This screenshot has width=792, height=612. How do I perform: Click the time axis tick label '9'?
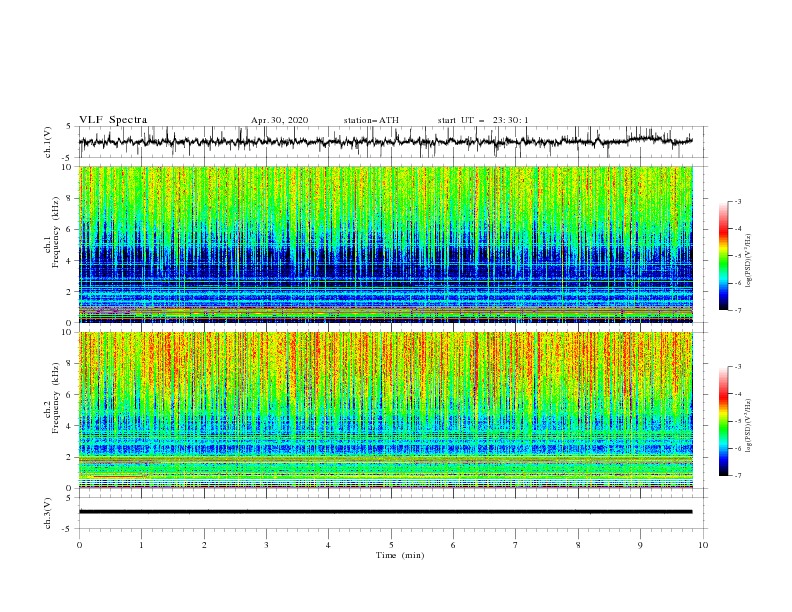click(x=640, y=545)
